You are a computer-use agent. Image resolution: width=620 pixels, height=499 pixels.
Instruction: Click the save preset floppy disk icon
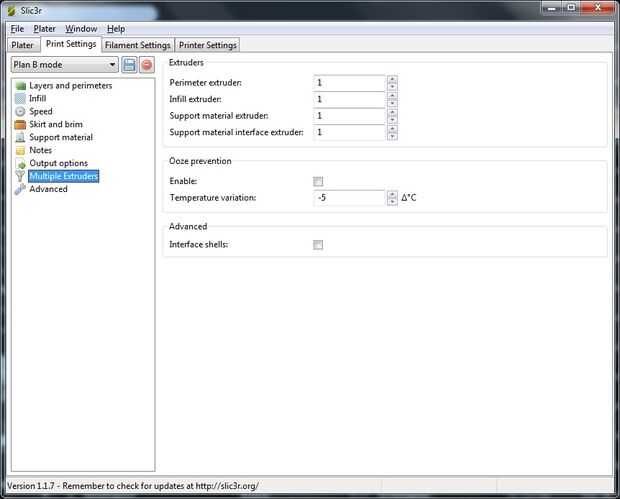click(129, 65)
